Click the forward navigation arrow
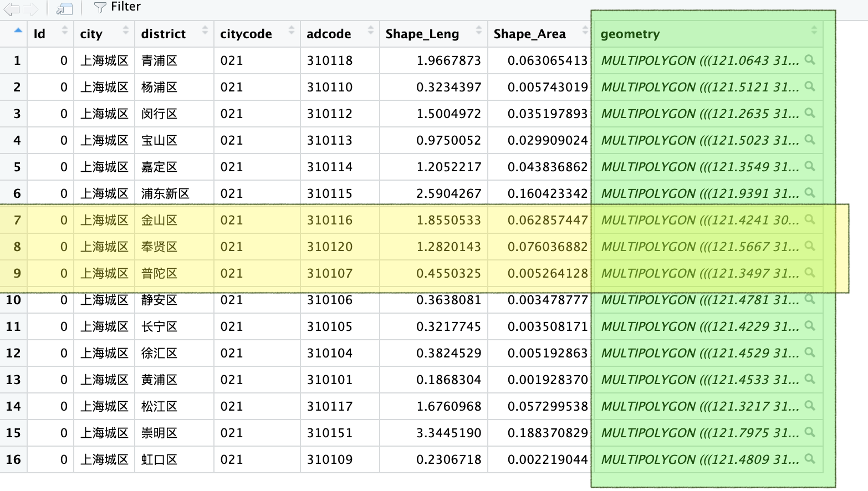 click(30, 8)
